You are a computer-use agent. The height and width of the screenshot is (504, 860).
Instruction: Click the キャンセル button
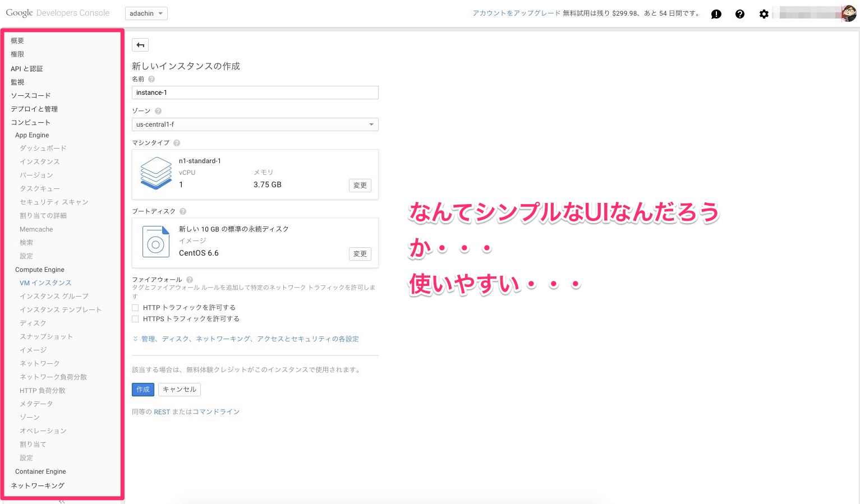pos(180,390)
